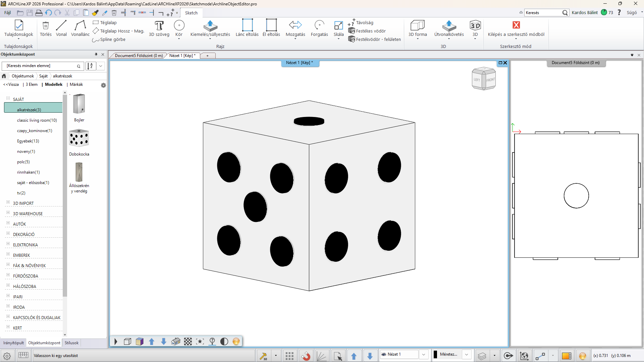Image resolution: width=644 pixels, height=362 pixels.
Task: Switch to the Stílusok tab
Action: click(x=71, y=343)
